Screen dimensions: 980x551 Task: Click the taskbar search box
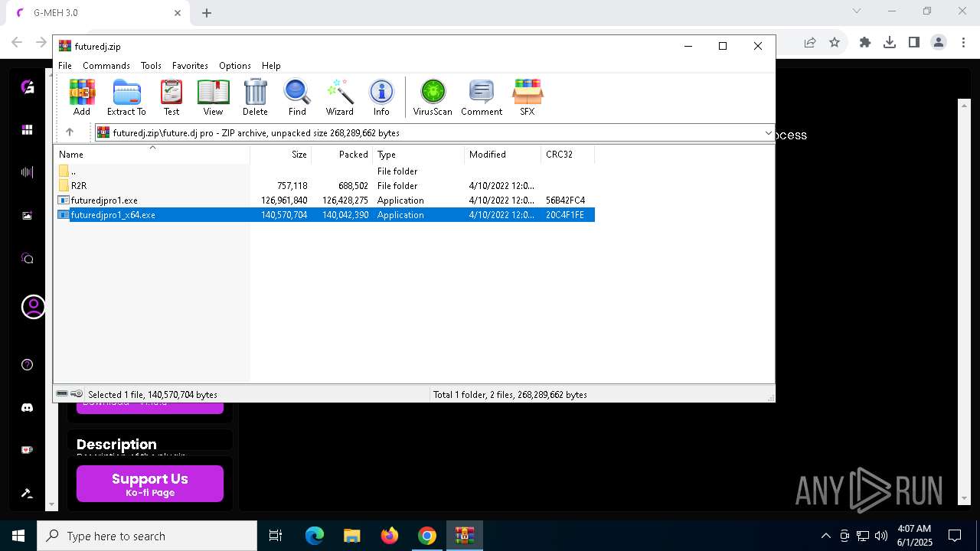pos(147,536)
